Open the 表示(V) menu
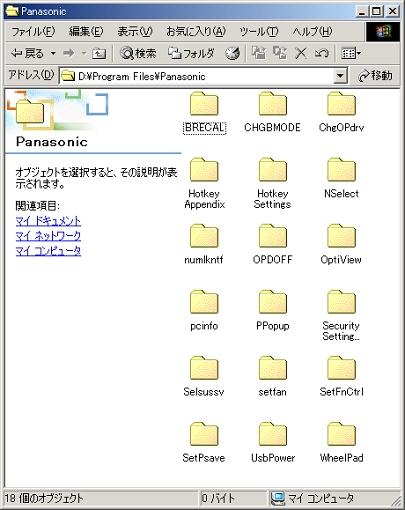The width and height of the screenshot is (405, 510). (135, 32)
